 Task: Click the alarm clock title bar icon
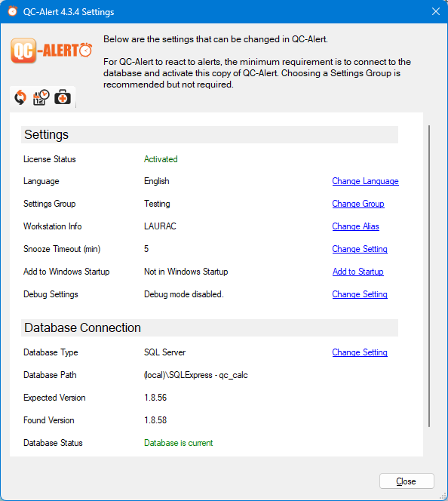(13, 11)
